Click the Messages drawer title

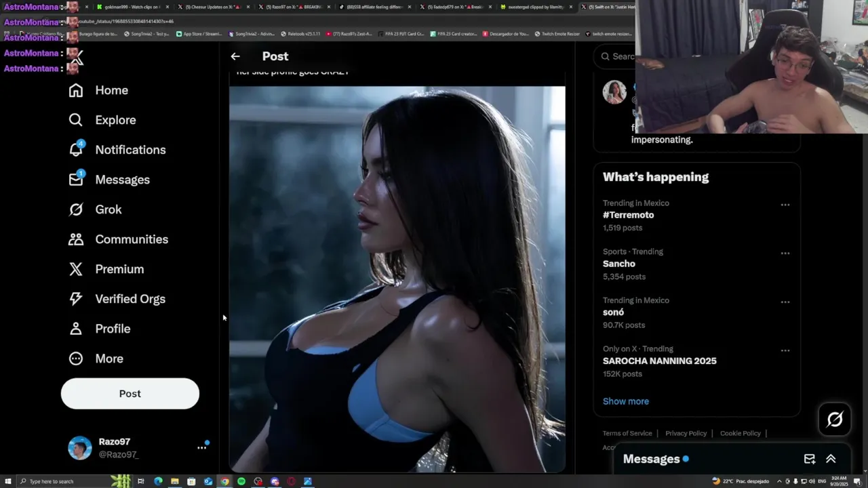651,459
